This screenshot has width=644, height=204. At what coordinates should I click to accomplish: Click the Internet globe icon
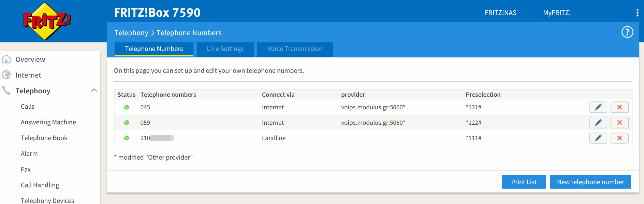click(x=6, y=75)
